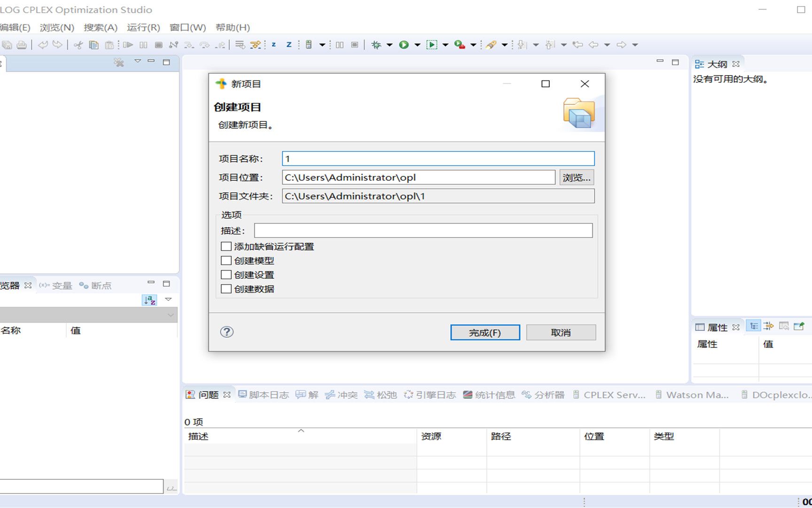Check the 创建数据 checkbox
This screenshot has height=508, width=812.
tap(226, 289)
